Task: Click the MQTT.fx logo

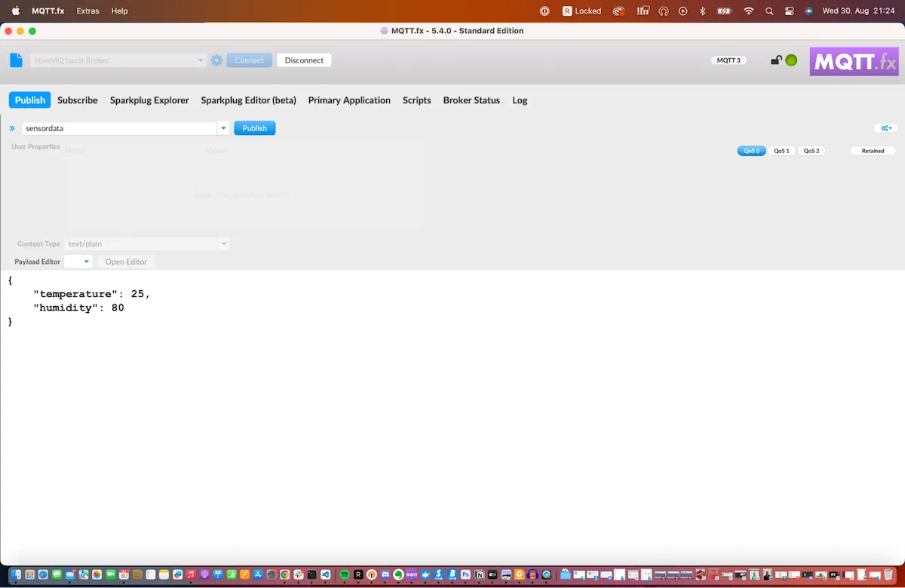Action: click(854, 62)
